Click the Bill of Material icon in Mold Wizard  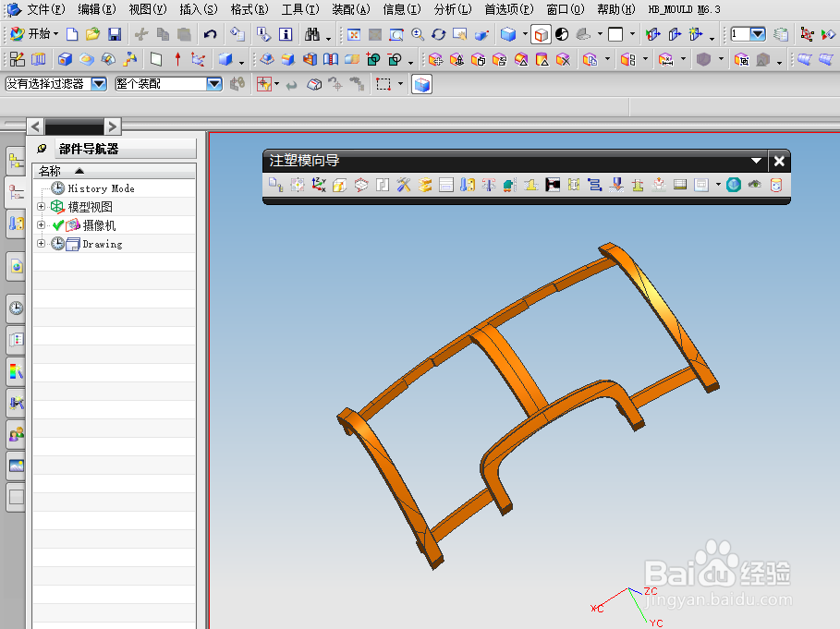click(x=680, y=186)
